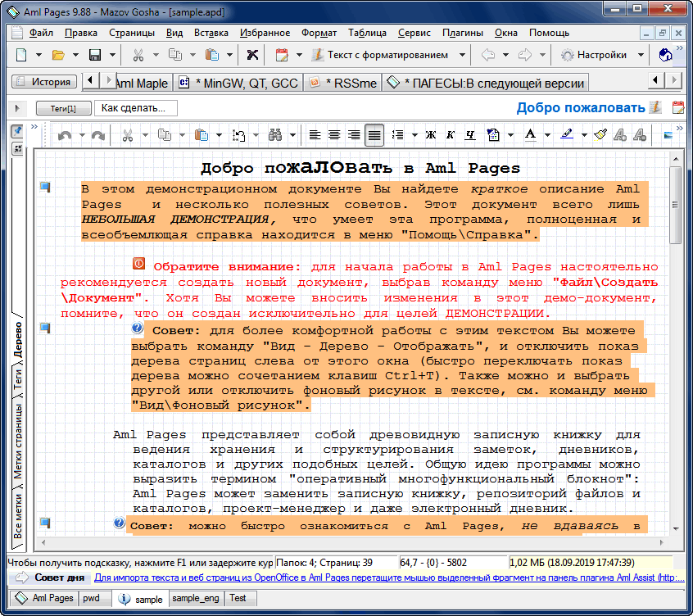Expand the Текст с форматированием dropdown arrow
The width and height of the screenshot is (693, 616).
click(462, 55)
